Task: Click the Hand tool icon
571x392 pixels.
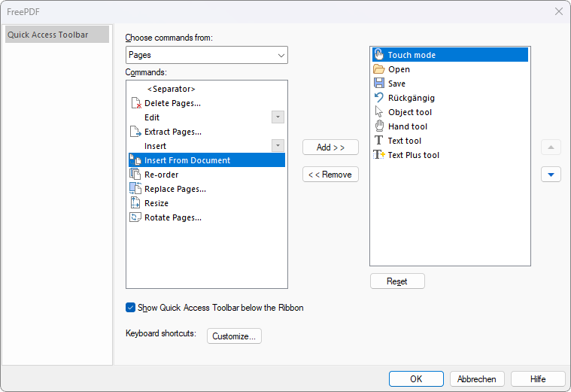Action: tap(379, 126)
